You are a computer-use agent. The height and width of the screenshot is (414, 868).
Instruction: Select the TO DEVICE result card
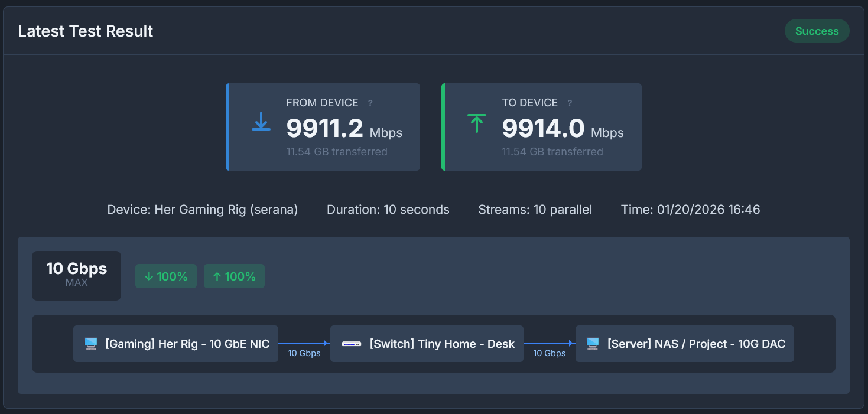click(x=541, y=127)
